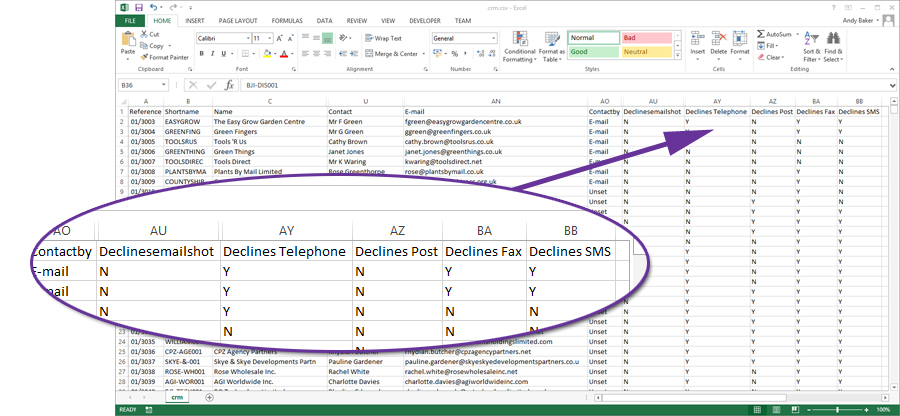Switch to the FORMULAS tab
Screen dimensions: 900x416
[287, 21]
